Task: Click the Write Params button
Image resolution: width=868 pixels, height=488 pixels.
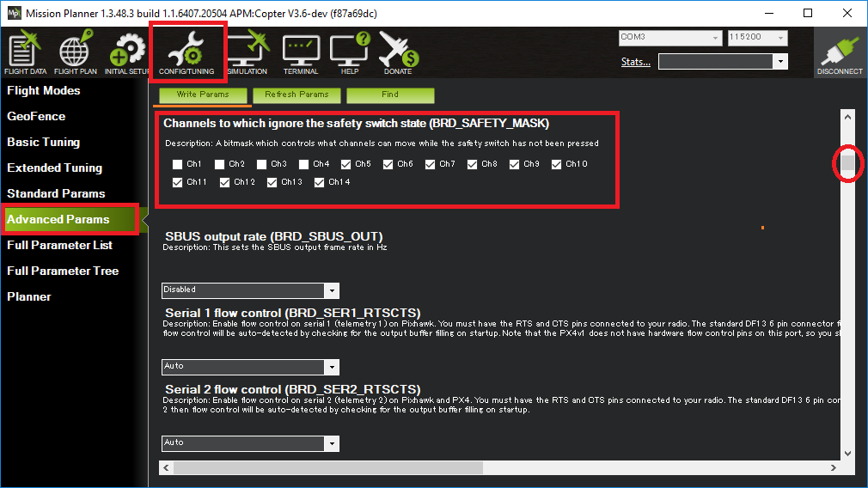Action: pyautogui.click(x=203, y=95)
